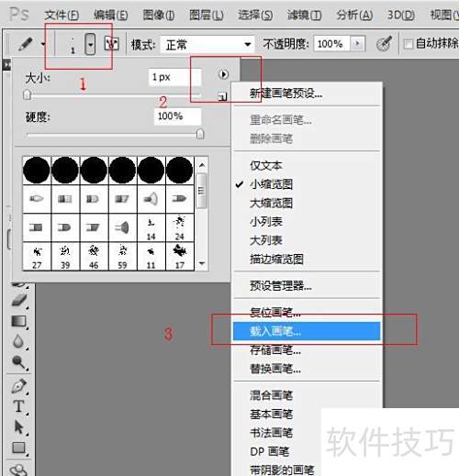Open the 模式 blend mode dropdown
This screenshot has height=476, width=459.
(207, 45)
